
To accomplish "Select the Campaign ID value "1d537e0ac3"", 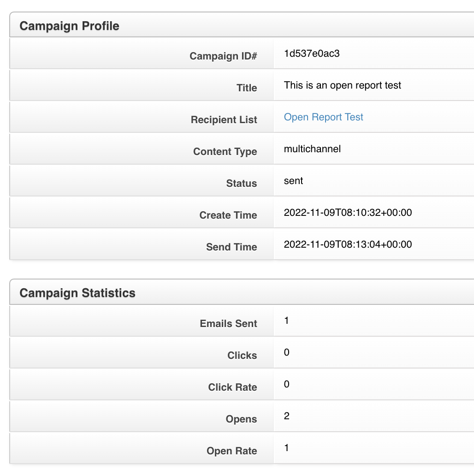I will coord(312,54).
